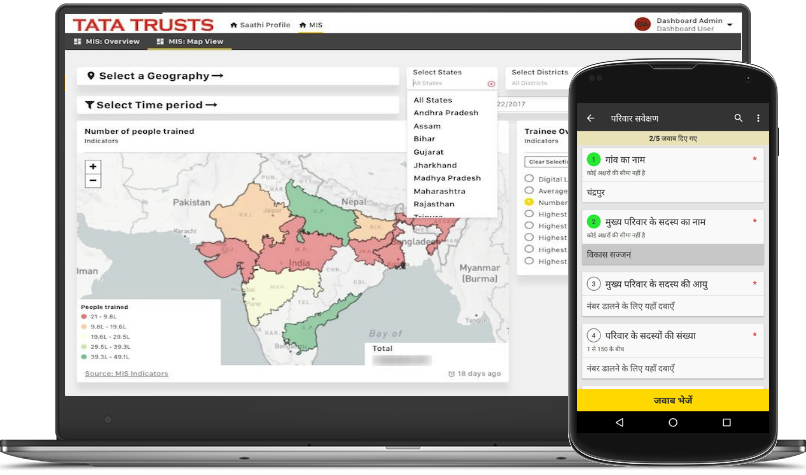Click the geography location pin icon

pos(91,76)
